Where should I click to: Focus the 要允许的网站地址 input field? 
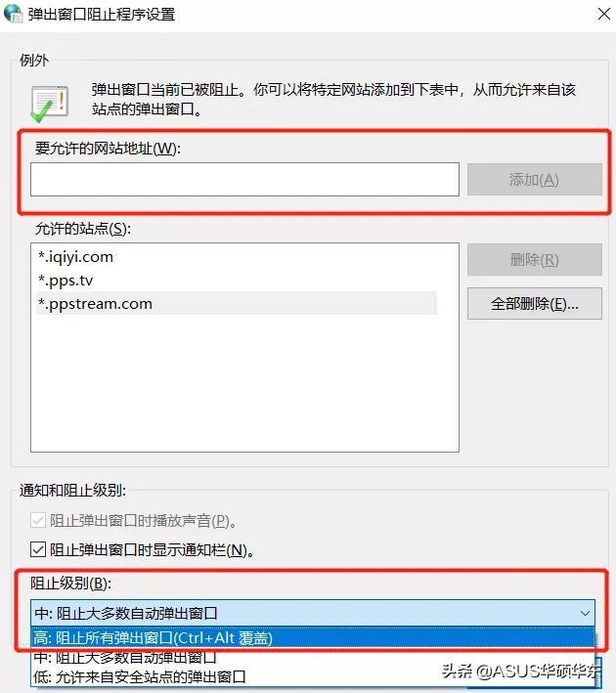[x=244, y=179]
